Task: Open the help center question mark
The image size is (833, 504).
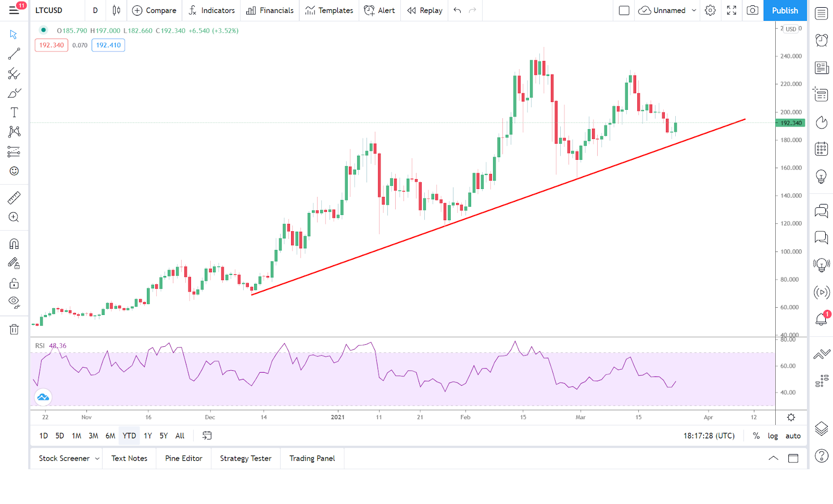Action: click(x=821, y=456)
